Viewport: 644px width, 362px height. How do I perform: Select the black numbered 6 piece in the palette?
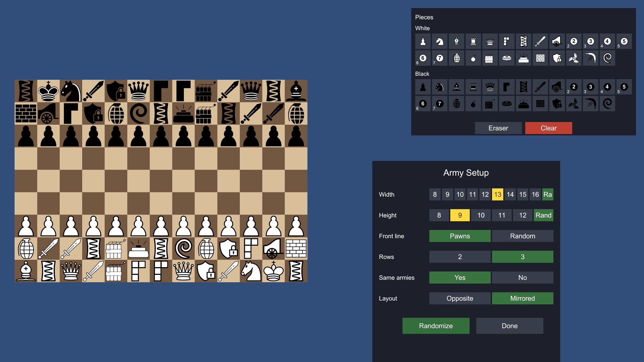(x=423, y=104)
